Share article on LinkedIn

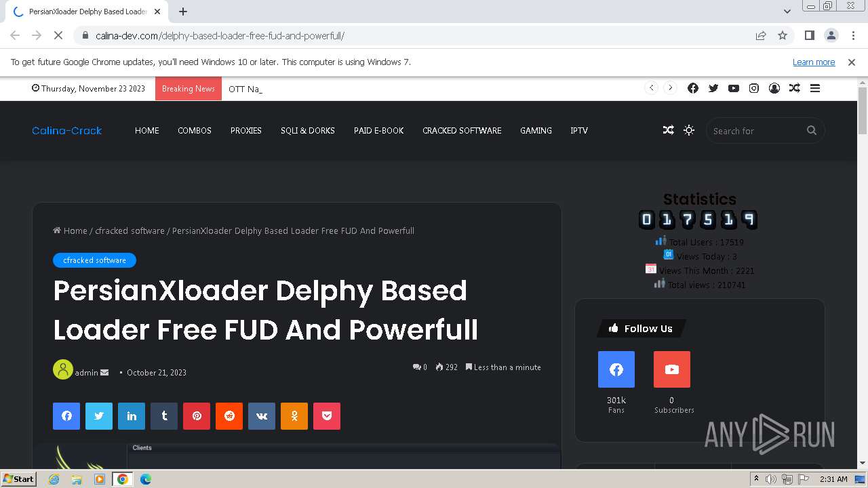coord(132,416)
